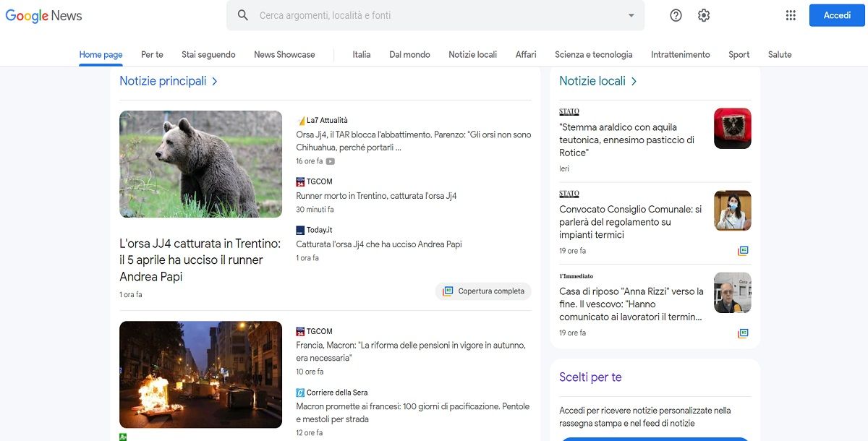This screenshot has width=868, height=441.
Task: Click the 'Scelti per te' heading
Action: pyautogui.click(x=590, y=377)
